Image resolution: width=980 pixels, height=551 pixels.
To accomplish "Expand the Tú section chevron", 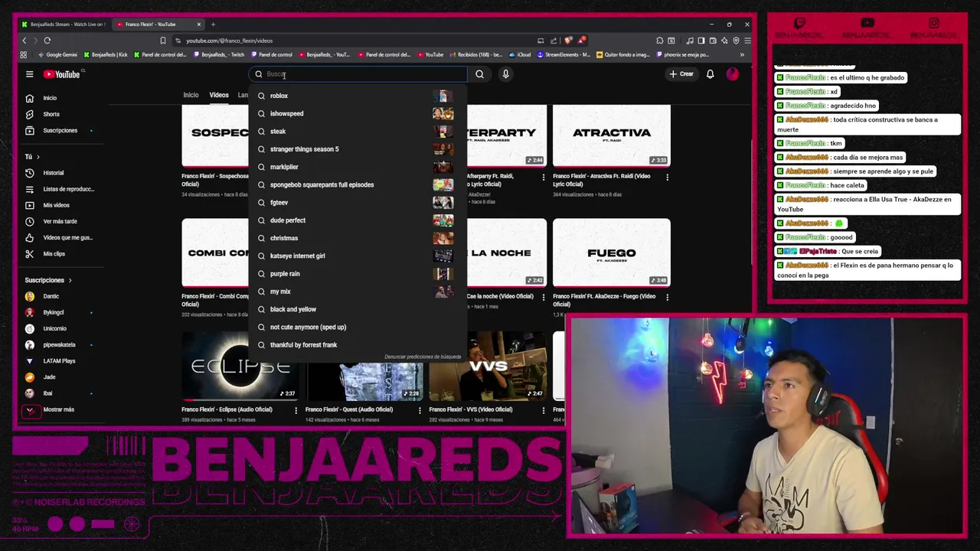I will [x=38, y=157].
